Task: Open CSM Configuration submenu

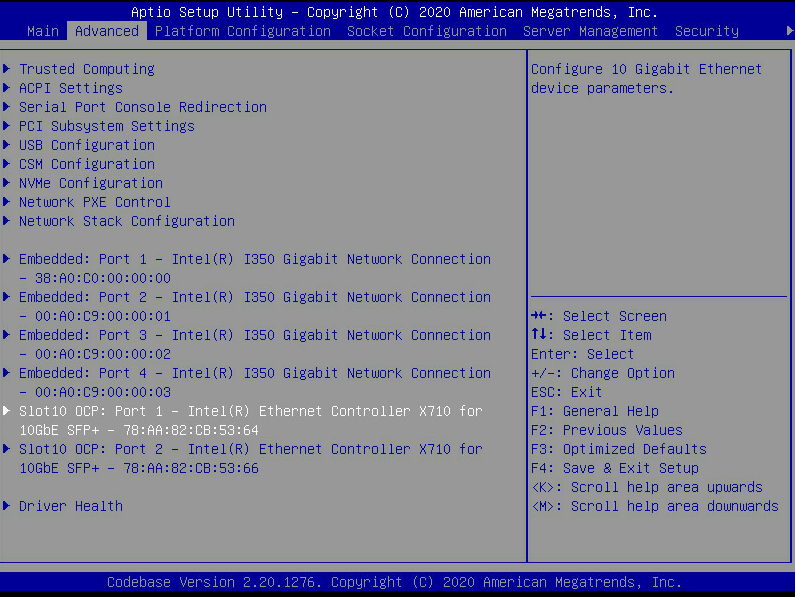Action: 87,164
